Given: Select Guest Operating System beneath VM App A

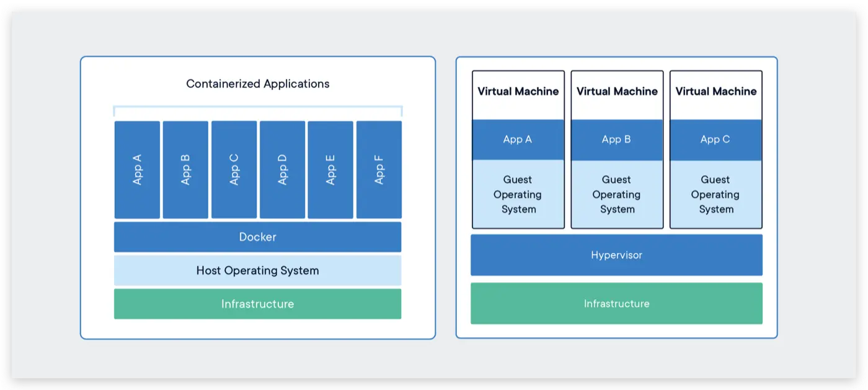Looking at the screenshot, I should coord(518,194).
